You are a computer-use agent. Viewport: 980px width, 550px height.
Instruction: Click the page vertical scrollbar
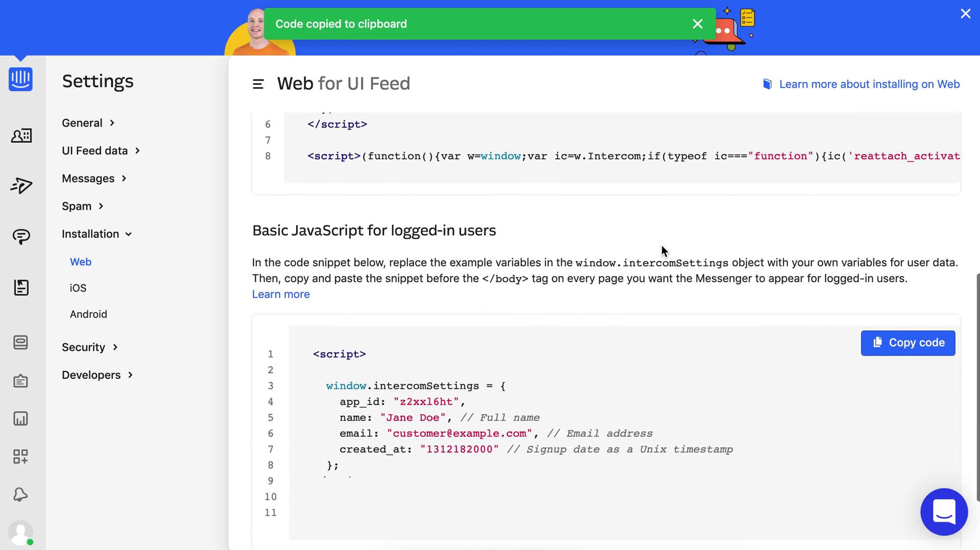tap(977, 387)
